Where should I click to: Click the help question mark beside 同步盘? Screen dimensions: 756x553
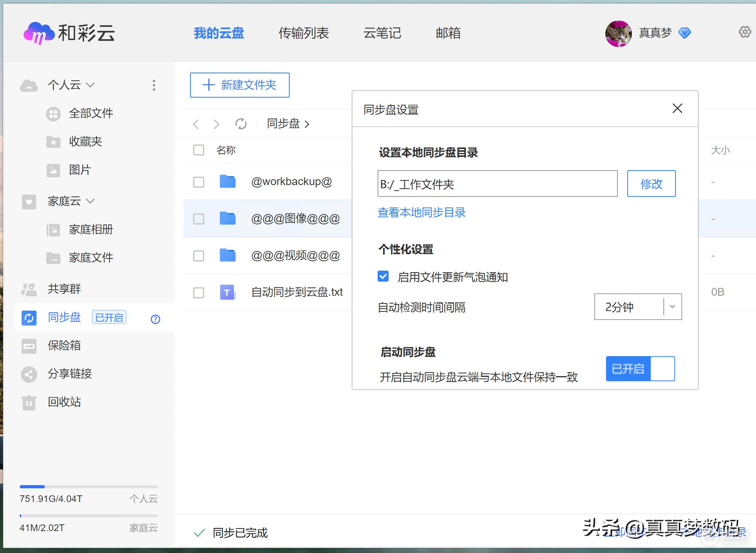point(155,319)
